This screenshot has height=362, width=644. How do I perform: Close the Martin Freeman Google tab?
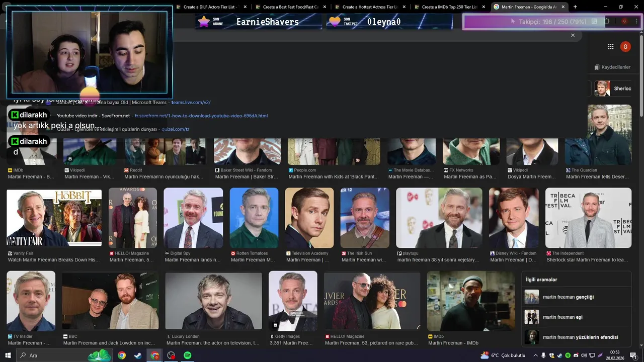tap(563, 7)
